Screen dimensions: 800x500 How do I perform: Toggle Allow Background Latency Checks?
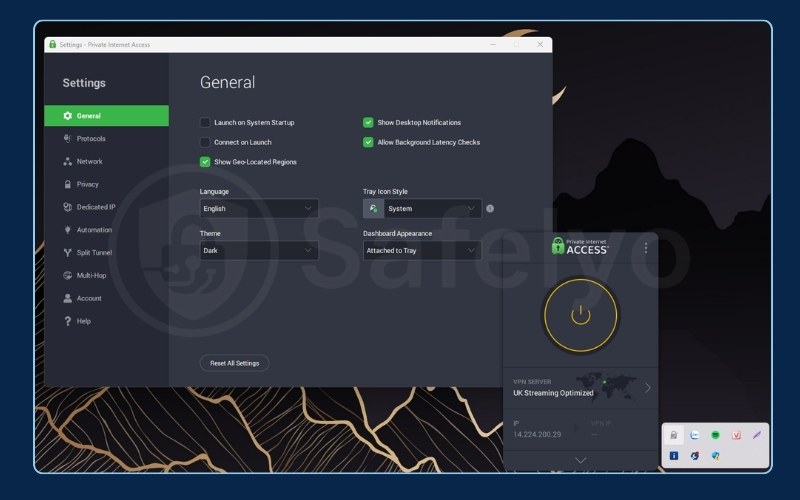368,142
